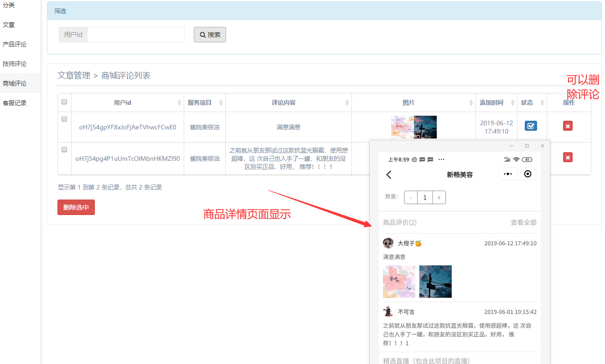Open the three-dot menu in mini program header

click(x=508, y=174)
